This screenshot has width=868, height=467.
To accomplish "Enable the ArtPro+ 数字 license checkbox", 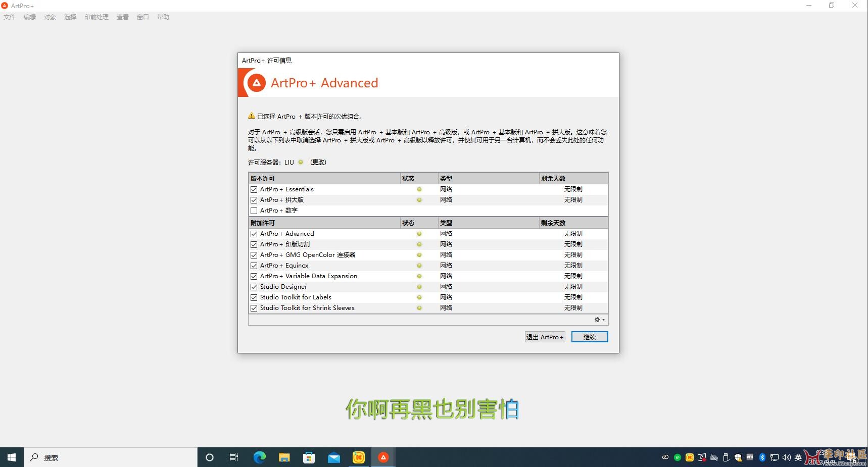I will tap(254, 211).
